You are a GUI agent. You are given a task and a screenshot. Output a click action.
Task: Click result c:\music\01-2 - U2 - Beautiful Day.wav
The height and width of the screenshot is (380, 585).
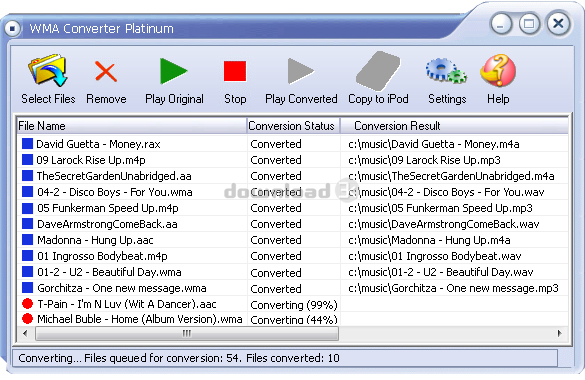441,272
